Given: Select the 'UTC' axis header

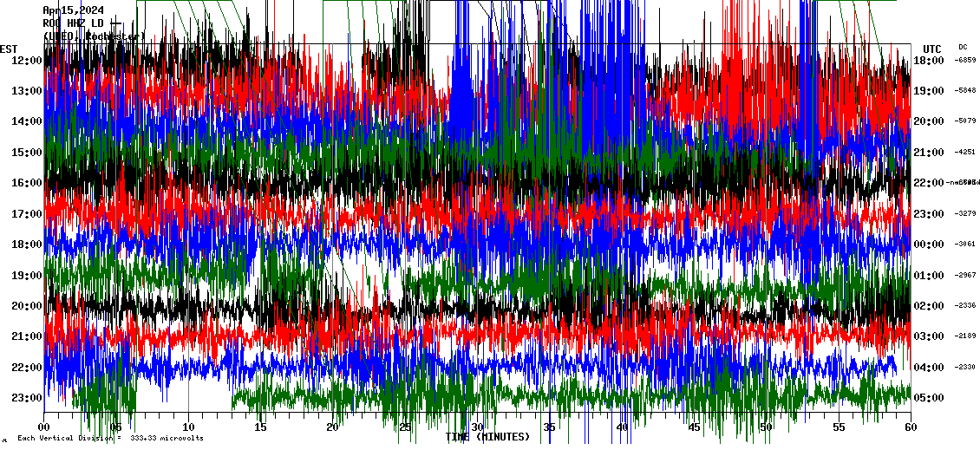Looking at the screenshot, I should [x=932, y=49].
